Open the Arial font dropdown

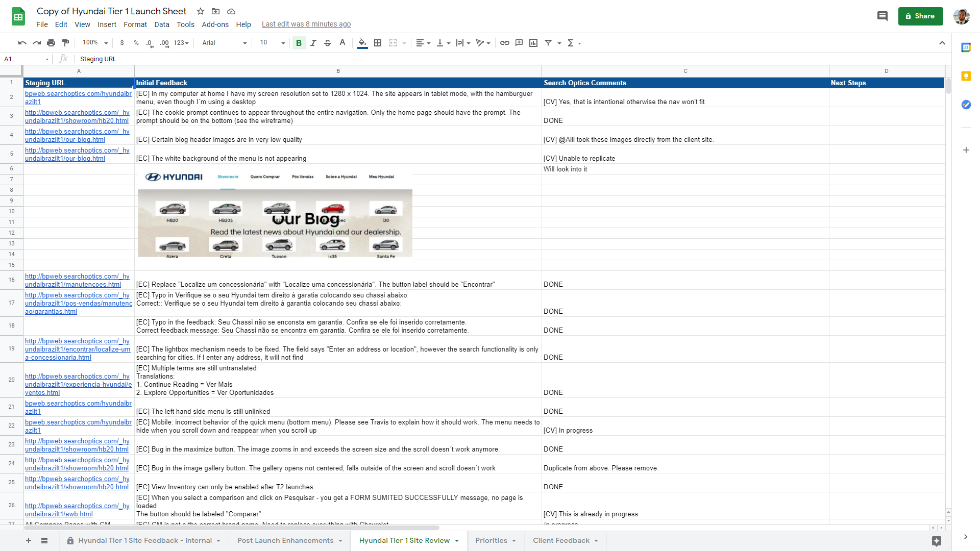pyautogui.click(x=224, y=43)
